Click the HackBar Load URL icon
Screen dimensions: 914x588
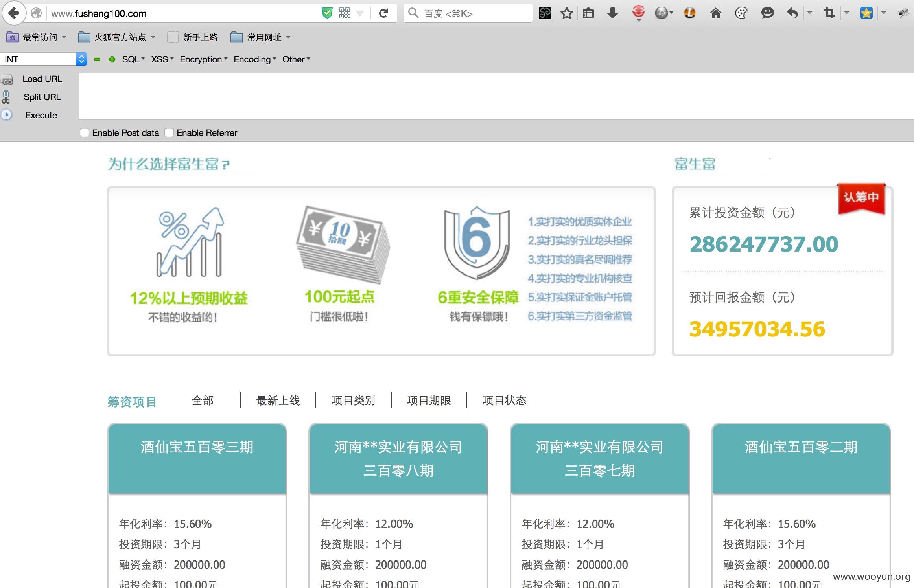point(7,80)
